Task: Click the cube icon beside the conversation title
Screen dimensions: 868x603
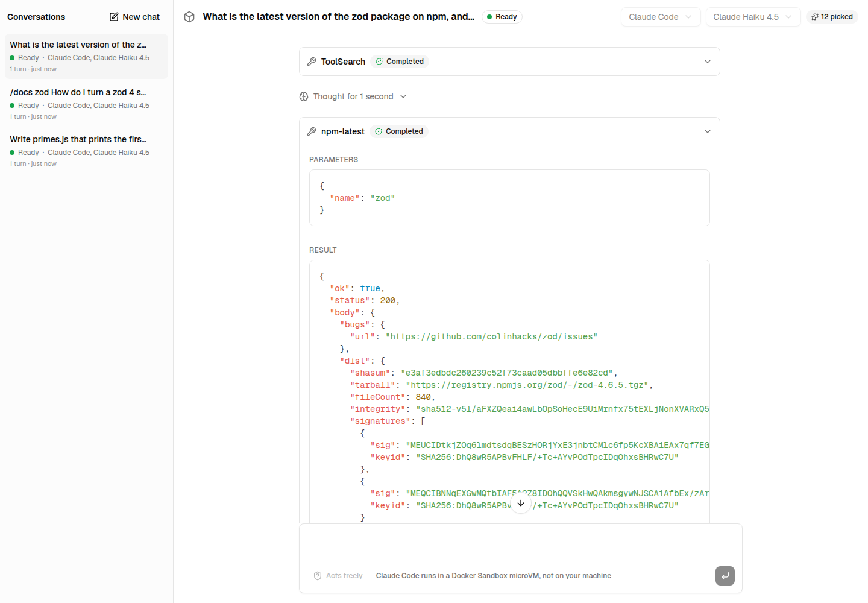Action: click(189, 17)
